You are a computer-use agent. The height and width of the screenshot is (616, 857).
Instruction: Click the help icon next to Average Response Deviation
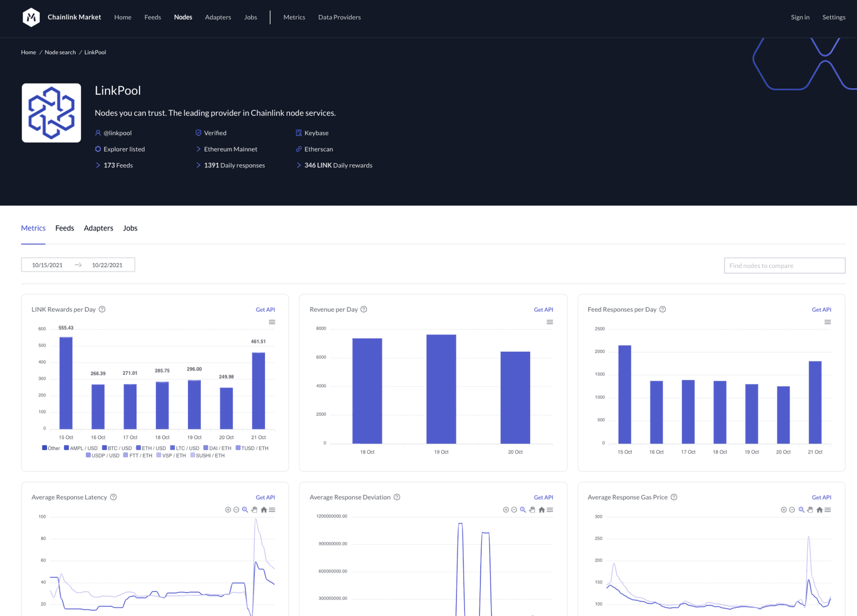pyautogui.click(x=397, y=497)
